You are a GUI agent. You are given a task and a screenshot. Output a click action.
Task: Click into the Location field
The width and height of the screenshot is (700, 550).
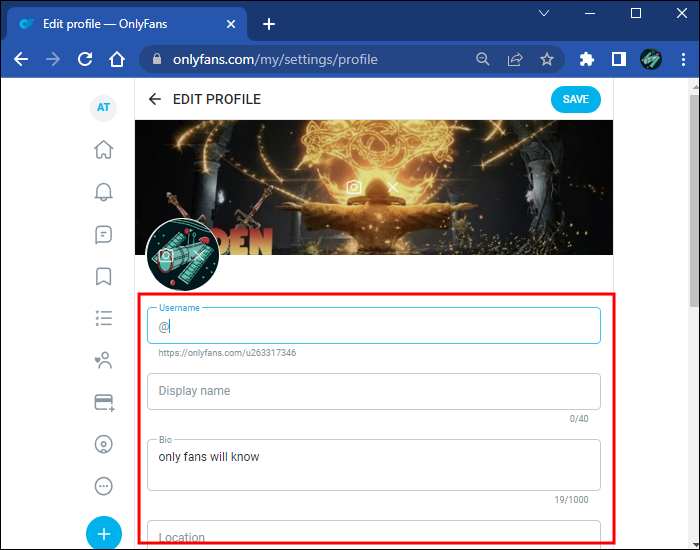374,534
